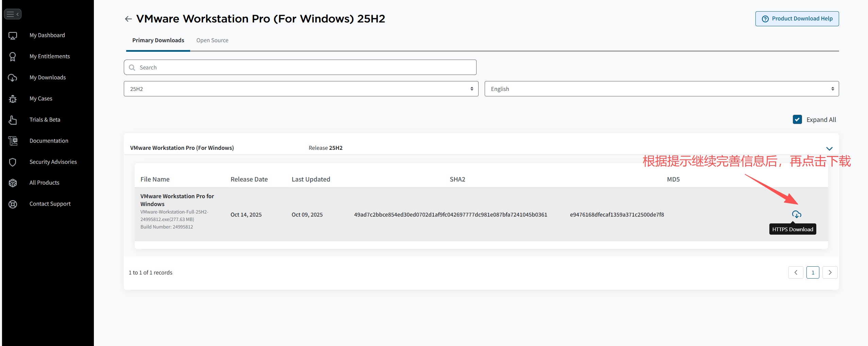The width and height of the screenshot is (868, 346).
Task: Click the Release Date column header
Action: point(249,179)
